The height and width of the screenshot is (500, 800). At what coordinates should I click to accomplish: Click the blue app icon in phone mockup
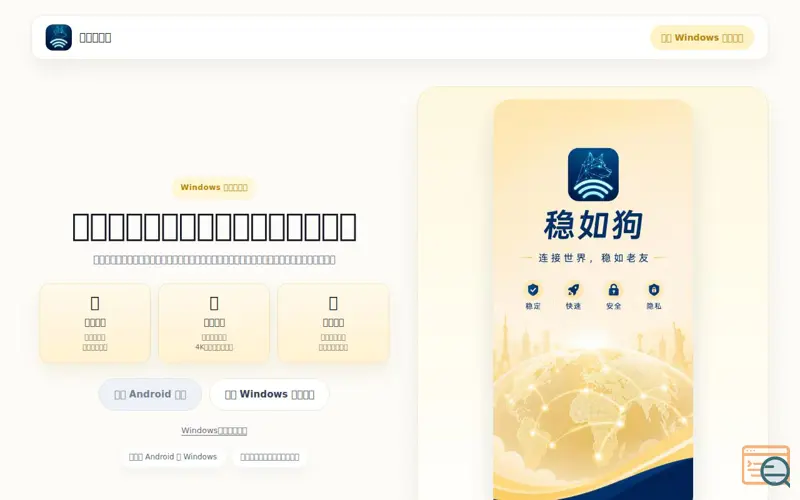[x=593, y=174]
